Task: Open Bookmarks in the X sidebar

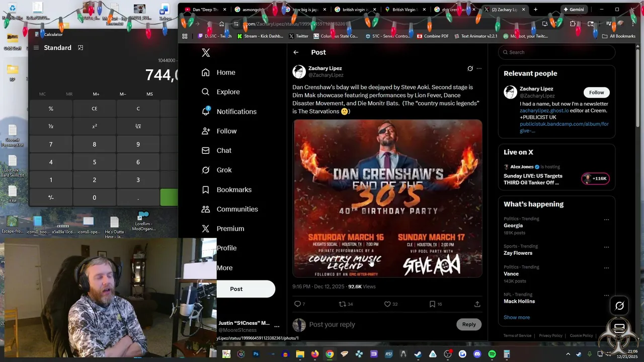Action: tap(226, 190)
